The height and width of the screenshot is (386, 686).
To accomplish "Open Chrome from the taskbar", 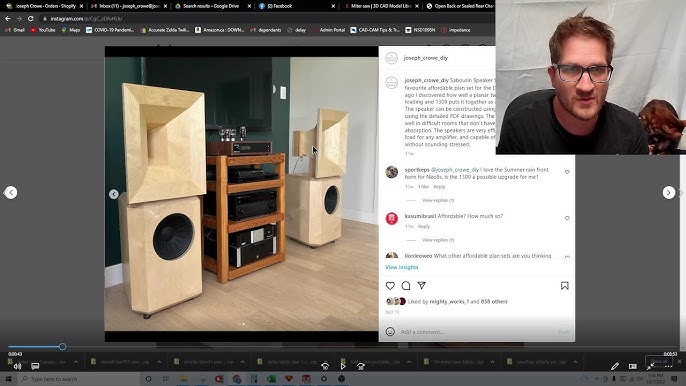I will click(x=237, y=379).
